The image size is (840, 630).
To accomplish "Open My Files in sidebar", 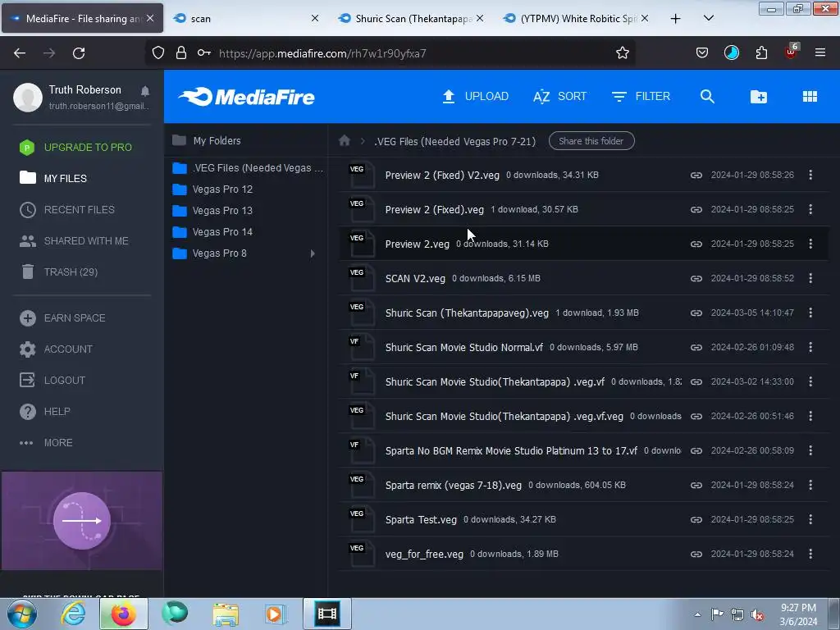I will pyautogui.click(x=53, y=178).
